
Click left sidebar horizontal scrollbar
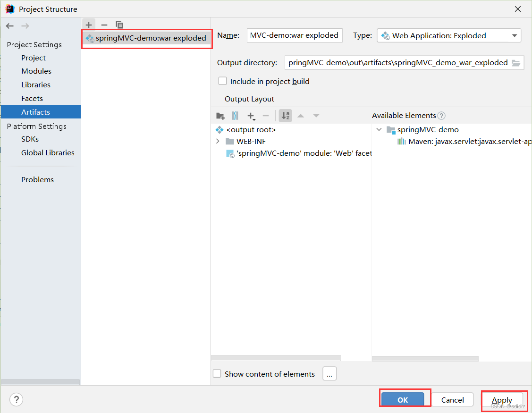41,382
